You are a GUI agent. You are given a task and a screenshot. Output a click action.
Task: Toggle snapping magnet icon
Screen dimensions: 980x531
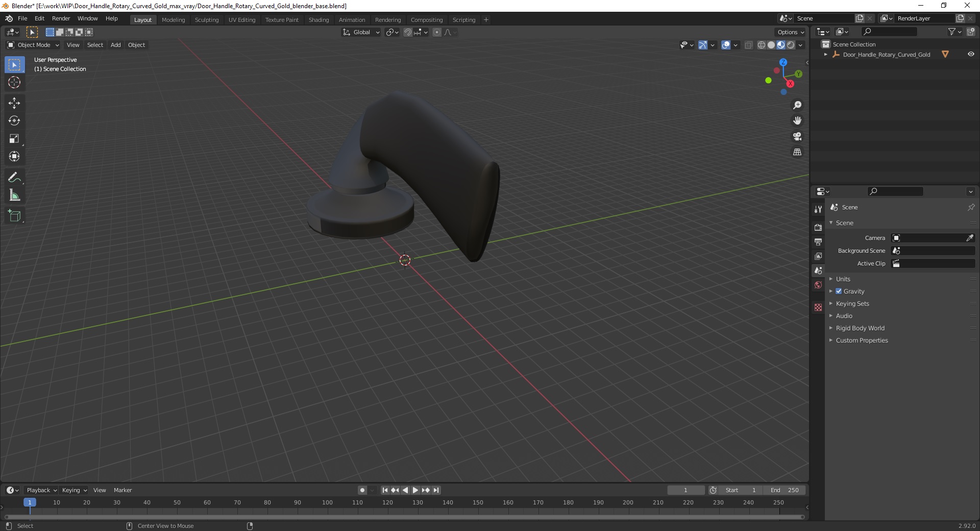point(407,32)
